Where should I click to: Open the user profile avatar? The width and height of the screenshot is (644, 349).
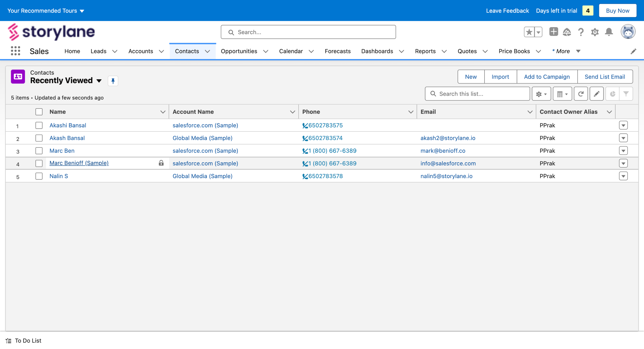pos(628,32)
